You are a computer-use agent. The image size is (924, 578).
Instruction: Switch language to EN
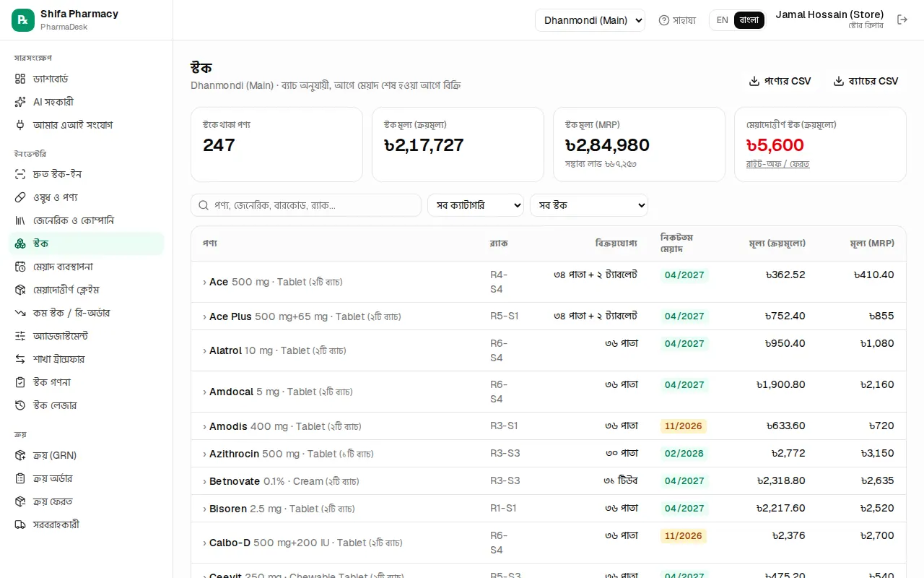coord(722,20)
